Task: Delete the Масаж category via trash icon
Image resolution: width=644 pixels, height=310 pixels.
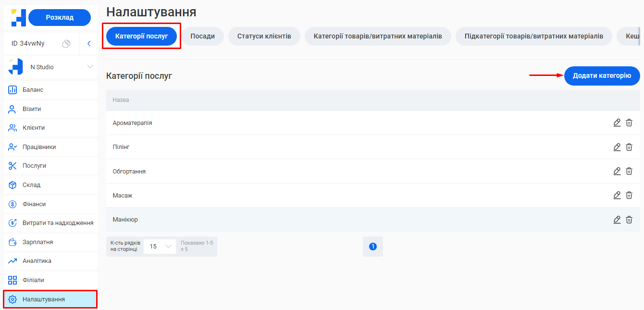Action: click(x=629, y=195)
